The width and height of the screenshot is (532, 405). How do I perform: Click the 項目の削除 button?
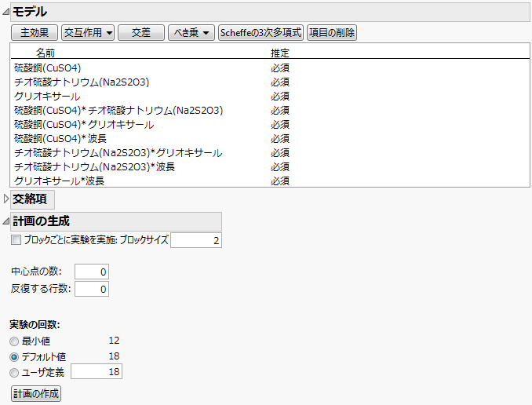332,32
